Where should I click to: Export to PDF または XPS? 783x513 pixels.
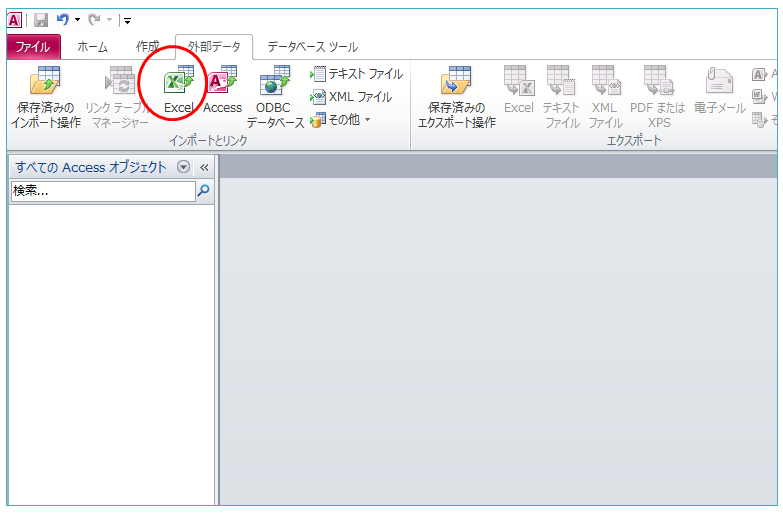tap(658, 97)
